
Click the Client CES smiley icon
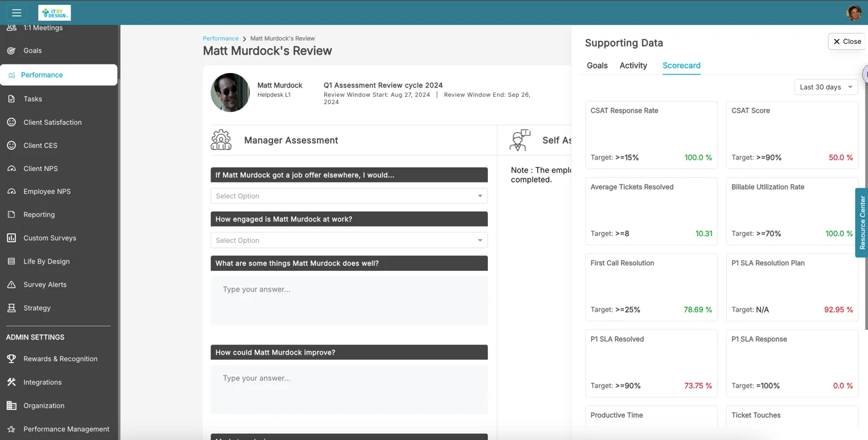pos(12,145)
